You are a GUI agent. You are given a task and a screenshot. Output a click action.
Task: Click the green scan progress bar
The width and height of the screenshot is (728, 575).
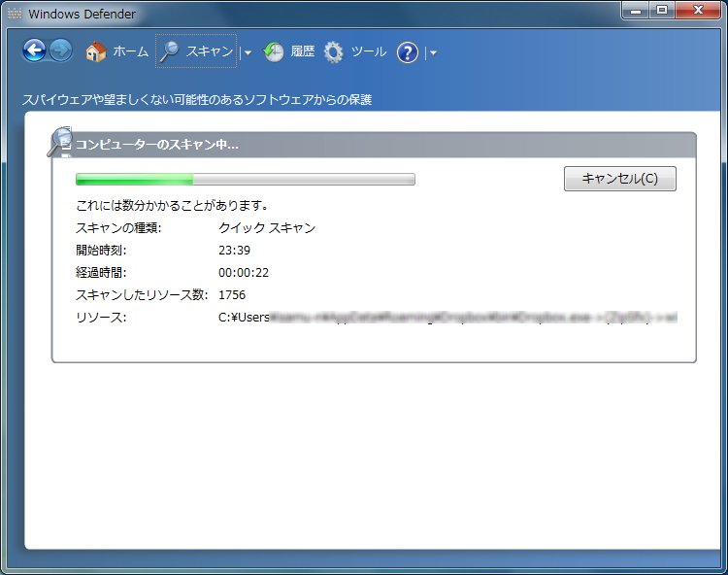(x=246, y=180)
